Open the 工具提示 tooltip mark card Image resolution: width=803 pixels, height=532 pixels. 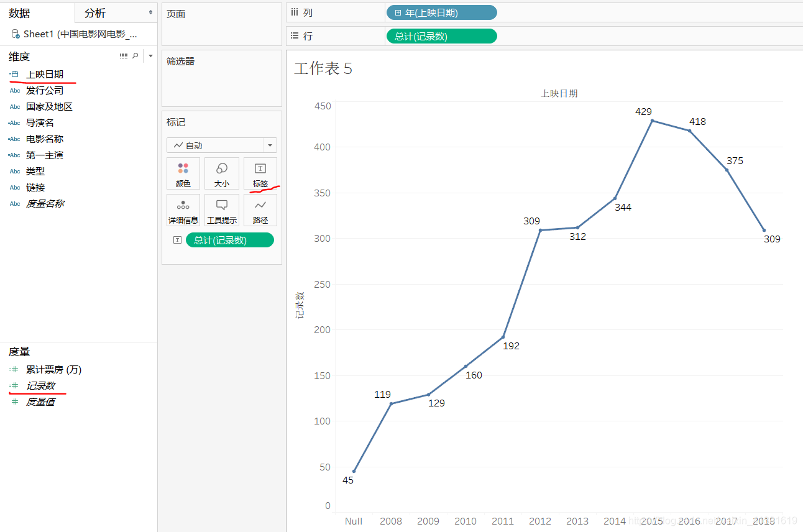point(222,210)
